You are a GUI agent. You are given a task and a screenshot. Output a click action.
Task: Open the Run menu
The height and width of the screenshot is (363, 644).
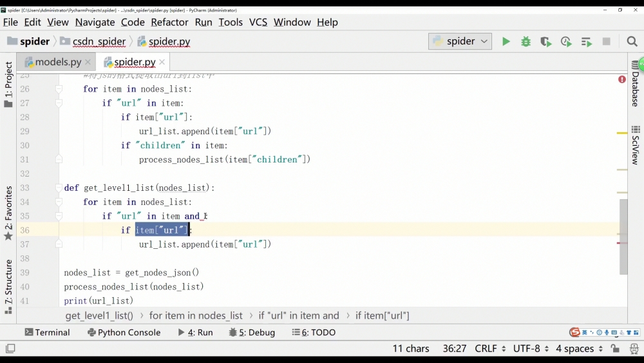tap(204, 22)
